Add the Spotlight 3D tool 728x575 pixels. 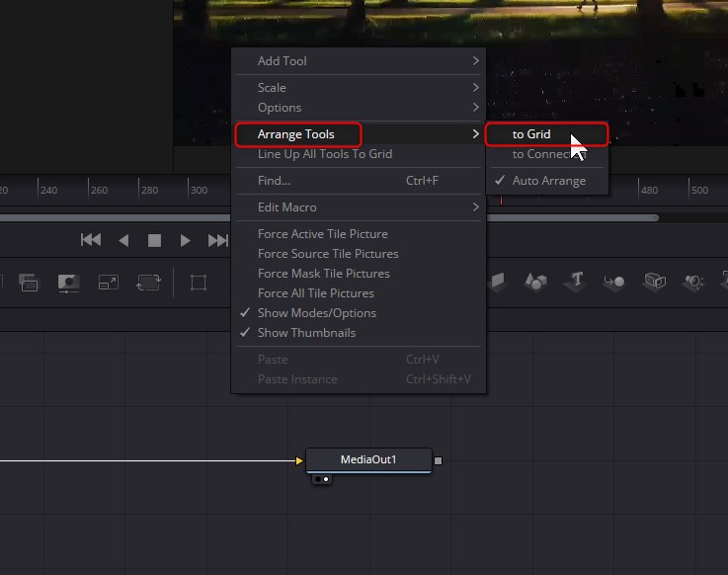tap(693, 282)
